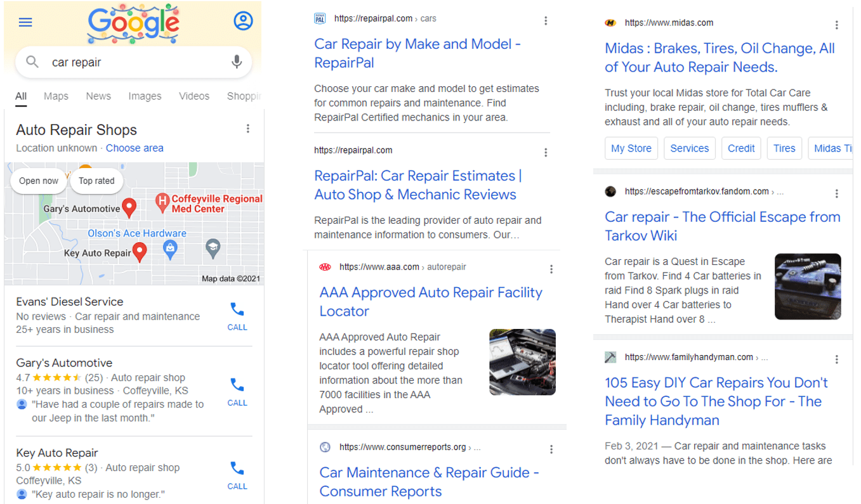Click Gary's Automotive reviewer avatar icon
This screenshot has height=504, width=861.
coord(22,404)
